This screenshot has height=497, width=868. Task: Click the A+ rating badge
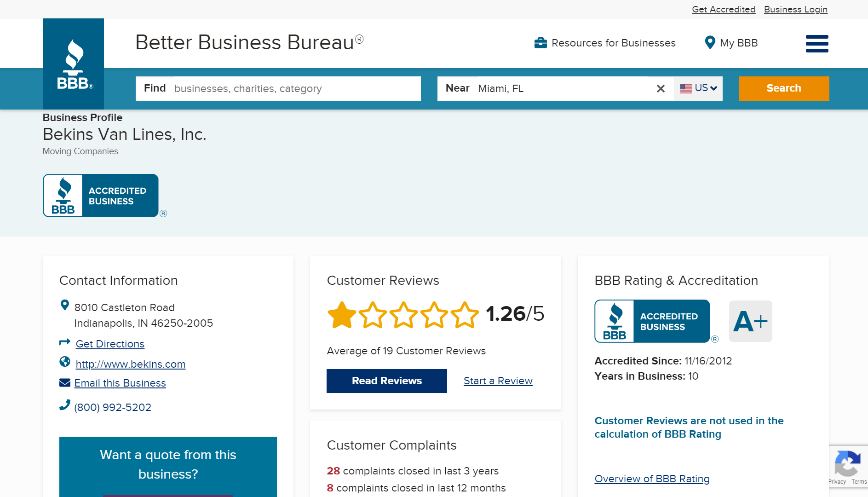click(x=751, y=321)
